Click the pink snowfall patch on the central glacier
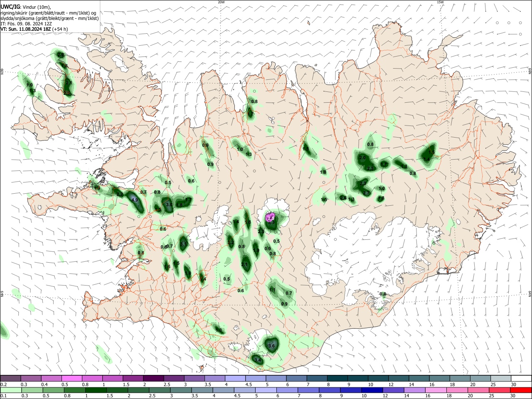Viewport: 532px width, 399px height. [270, 217]
